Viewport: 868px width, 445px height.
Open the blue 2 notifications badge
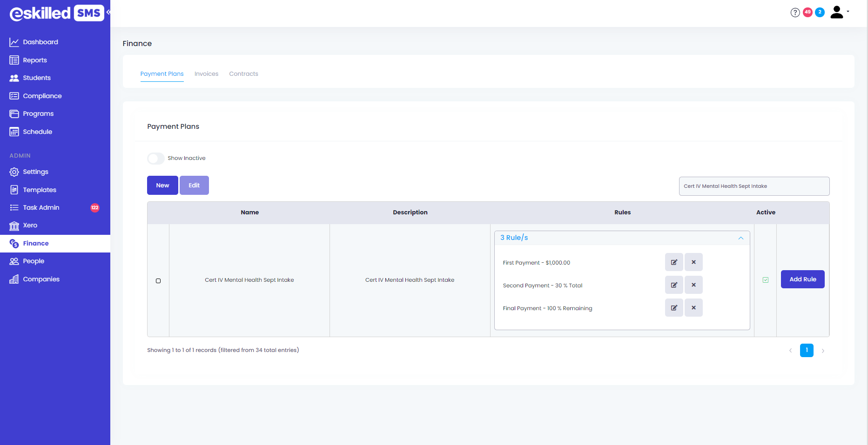[820, 13]
